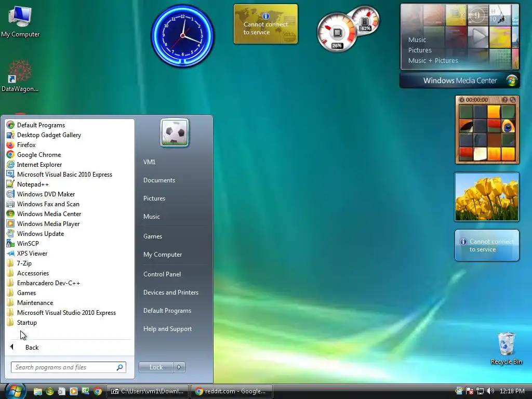Select Music + Pictures in the Media Center gadget
The width and height of the screenshot is (532, 399).
(x=433, y=61)
